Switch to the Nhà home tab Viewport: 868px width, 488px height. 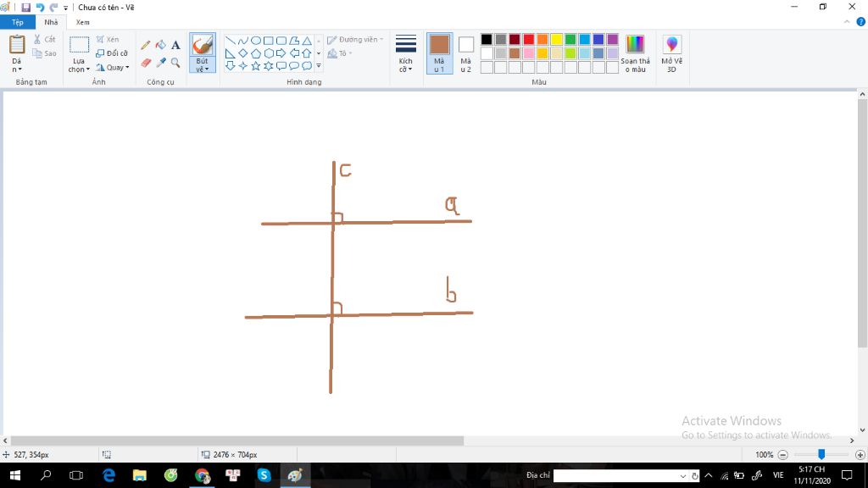[51, 22]
